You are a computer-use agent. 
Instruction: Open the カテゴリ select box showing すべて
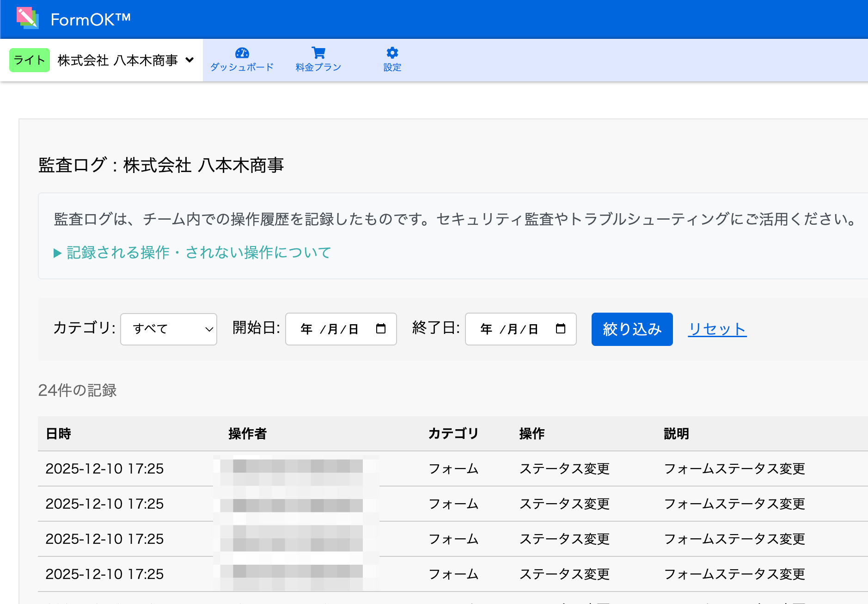169,329
